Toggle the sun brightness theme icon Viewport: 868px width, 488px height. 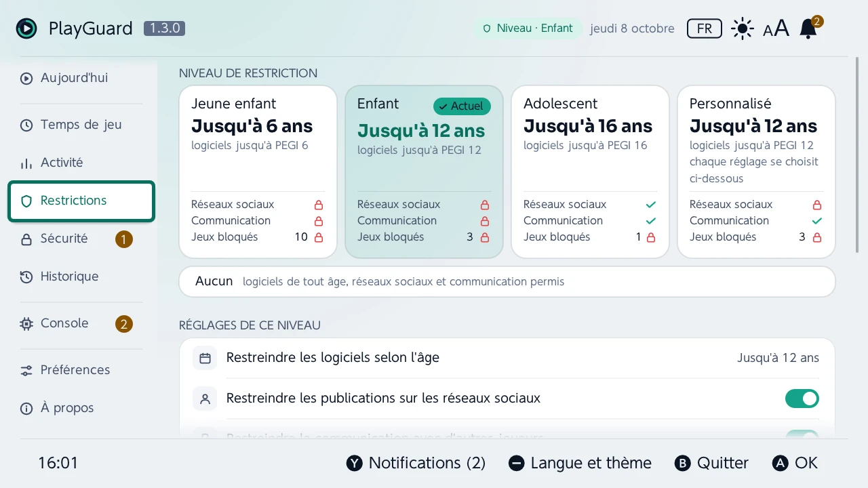(x=743, y=28)
